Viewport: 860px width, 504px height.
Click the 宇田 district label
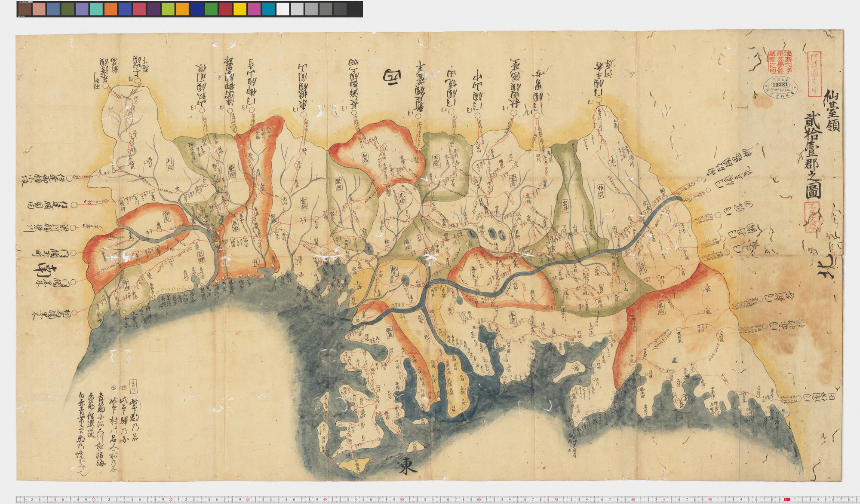[126, 285]
